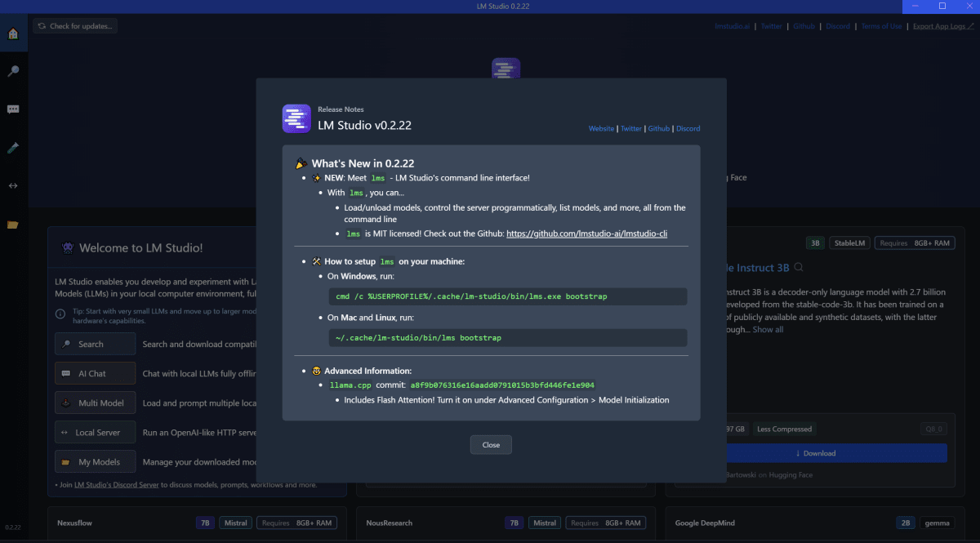Click Export App Logs link

coord(943,26)
